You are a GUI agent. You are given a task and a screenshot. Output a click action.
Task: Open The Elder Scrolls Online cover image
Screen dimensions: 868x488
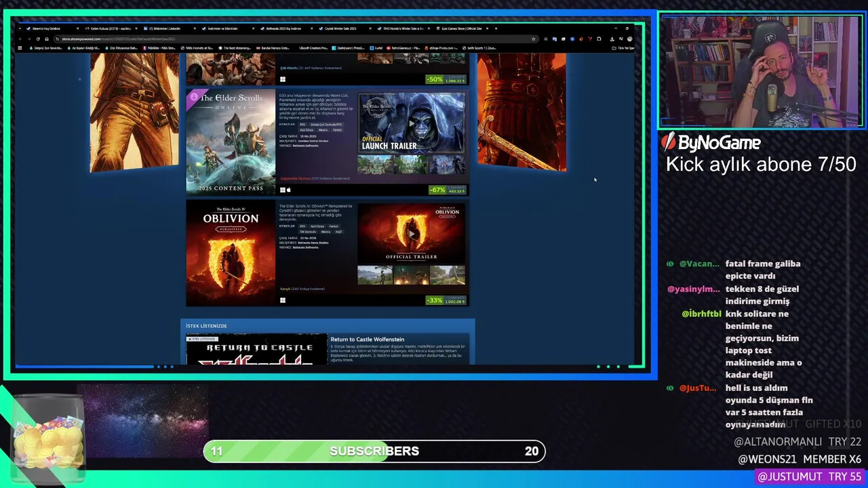pos(231,142)
